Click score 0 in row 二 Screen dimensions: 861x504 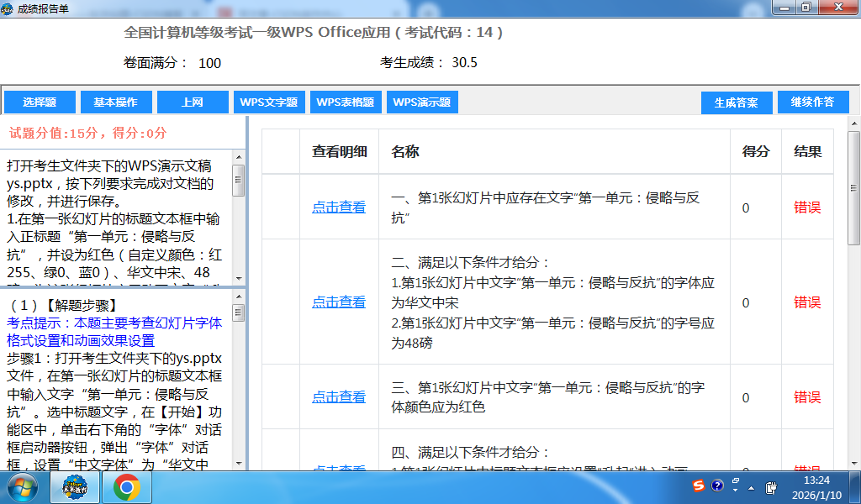[x=746, y=302]
